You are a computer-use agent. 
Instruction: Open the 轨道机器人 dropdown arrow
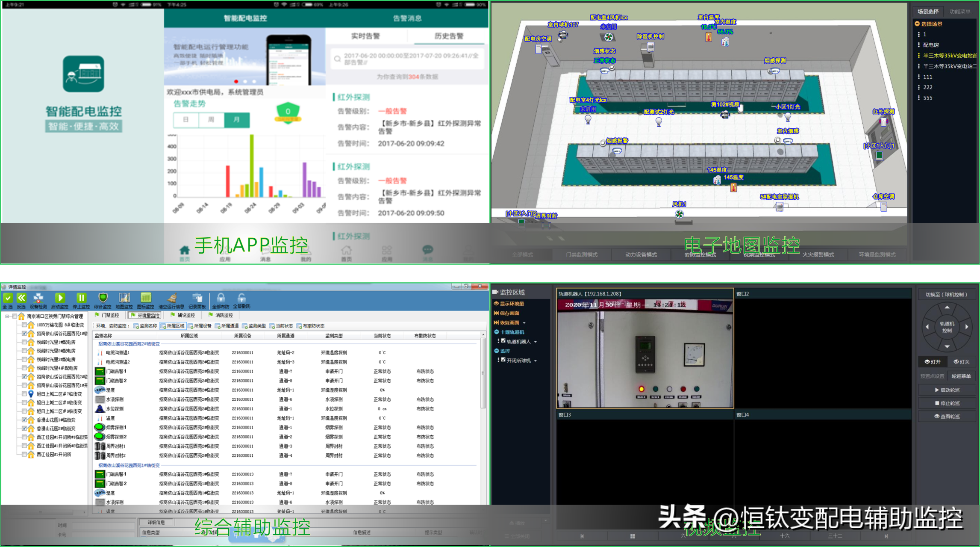click(x=536, y=342)
